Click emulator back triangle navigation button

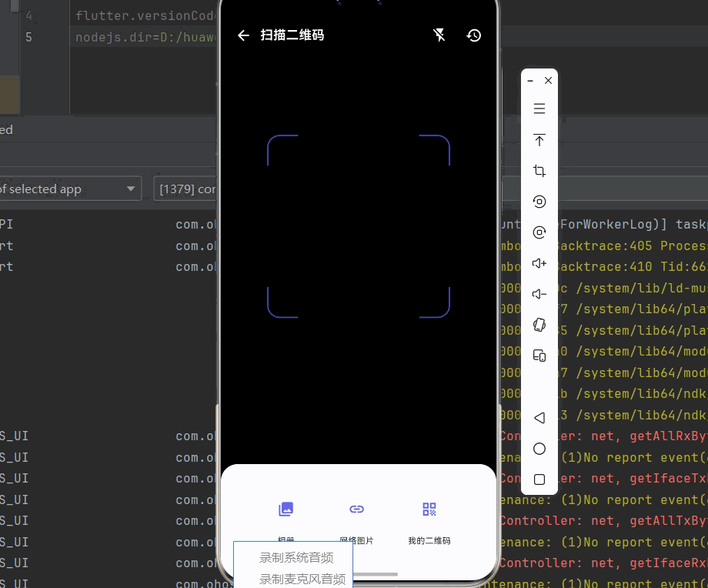click(539, 418)
